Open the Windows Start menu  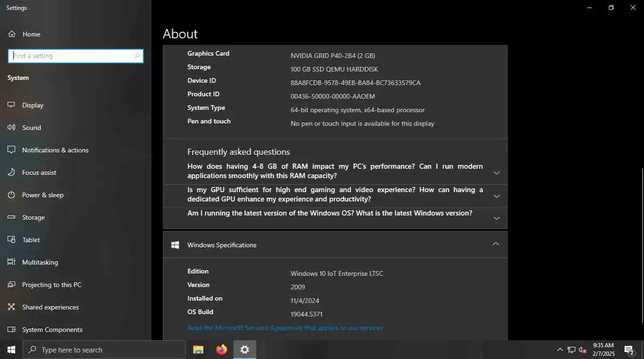tap(11, 350)
